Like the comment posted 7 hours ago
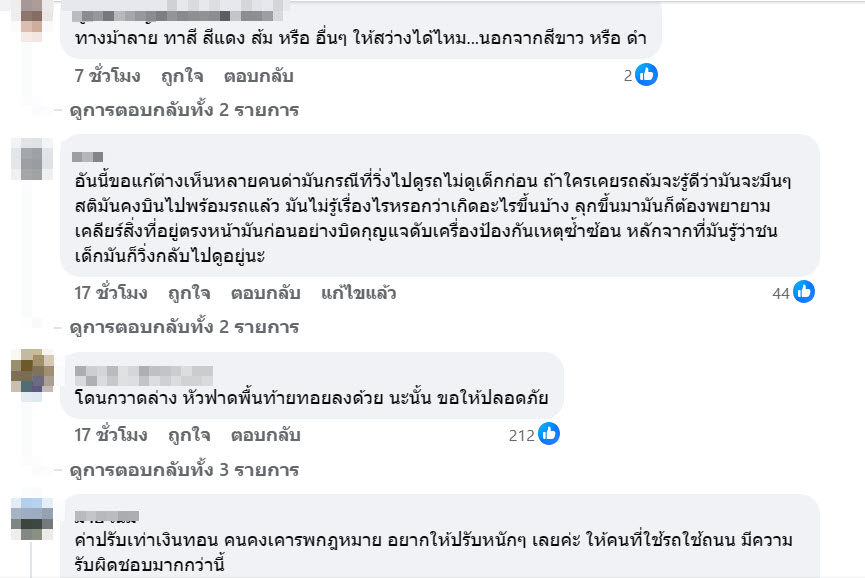Image resolution: width=865 pixels, height=578 pixels. pos(188,75)
